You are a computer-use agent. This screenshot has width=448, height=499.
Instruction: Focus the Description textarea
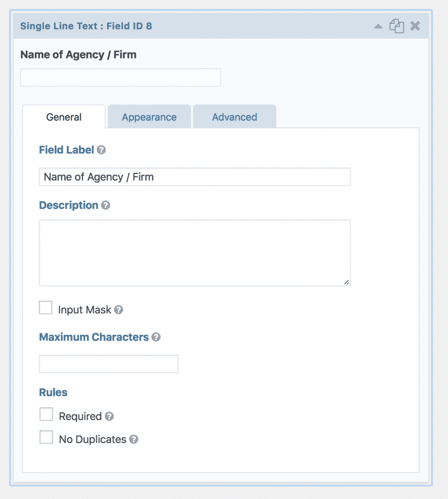pos(195,253)
